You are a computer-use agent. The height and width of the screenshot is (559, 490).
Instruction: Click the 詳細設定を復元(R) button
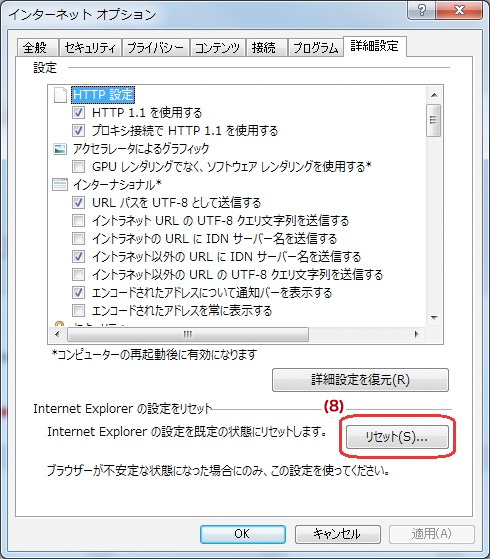[x=360, y=380]
